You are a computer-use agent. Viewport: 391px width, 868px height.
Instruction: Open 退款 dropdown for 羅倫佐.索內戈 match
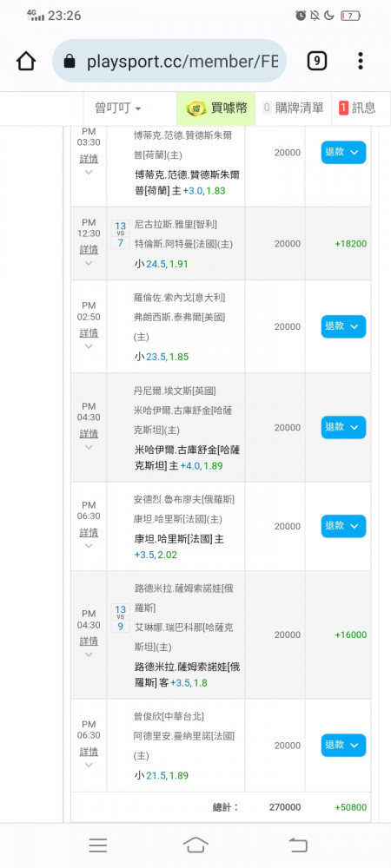(x=343, y=326)
